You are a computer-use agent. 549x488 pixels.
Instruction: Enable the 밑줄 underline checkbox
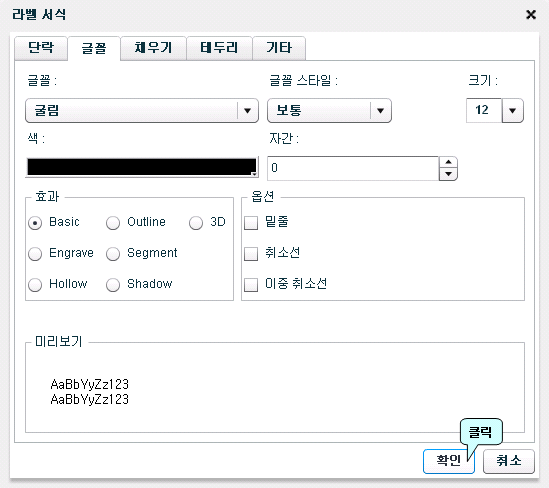251,223
